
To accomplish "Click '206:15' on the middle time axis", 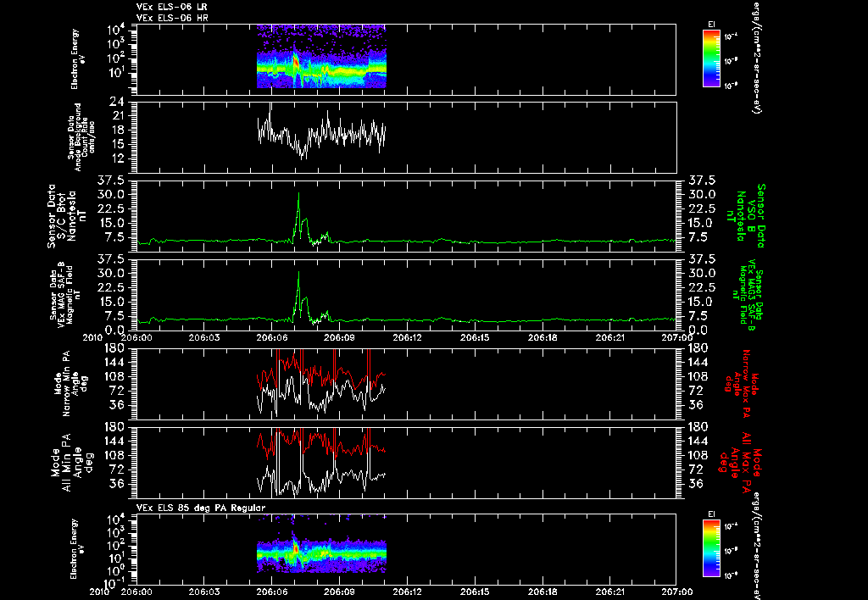I will click(475, 337).
